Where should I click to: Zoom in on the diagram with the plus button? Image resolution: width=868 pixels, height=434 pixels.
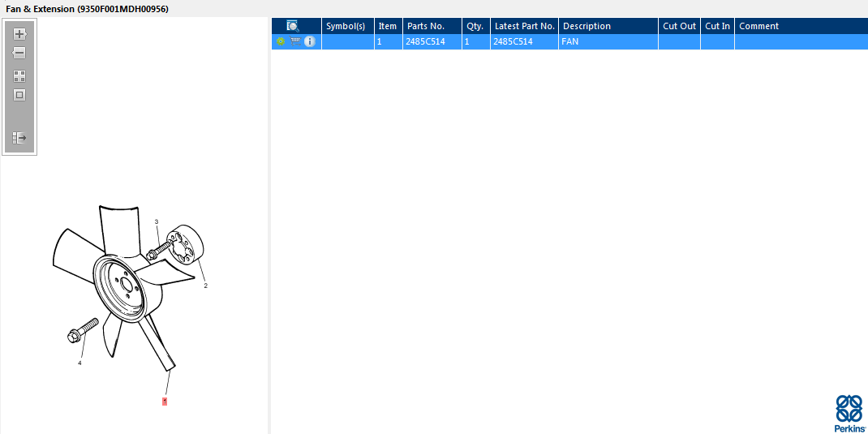tap(19, 34)
